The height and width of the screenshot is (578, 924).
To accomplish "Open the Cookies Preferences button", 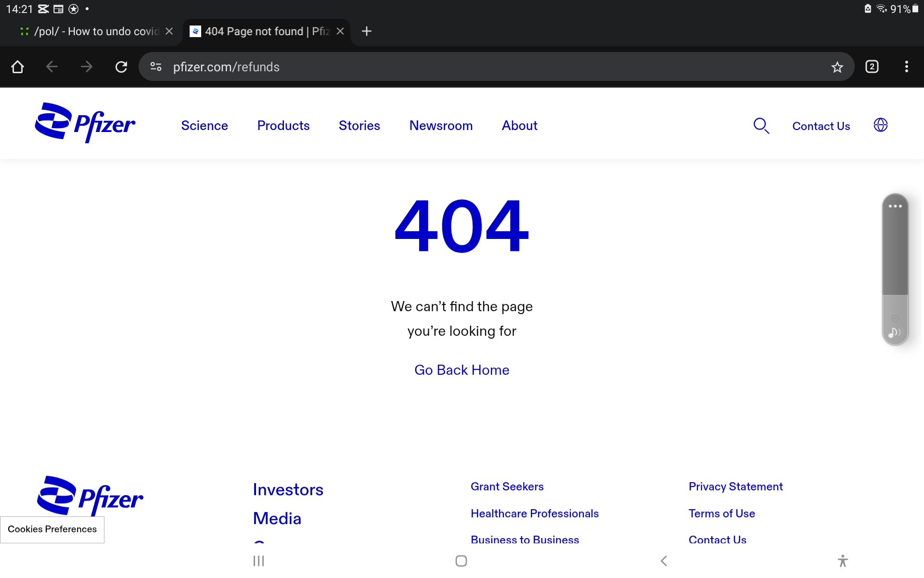I will coord(52,529).
